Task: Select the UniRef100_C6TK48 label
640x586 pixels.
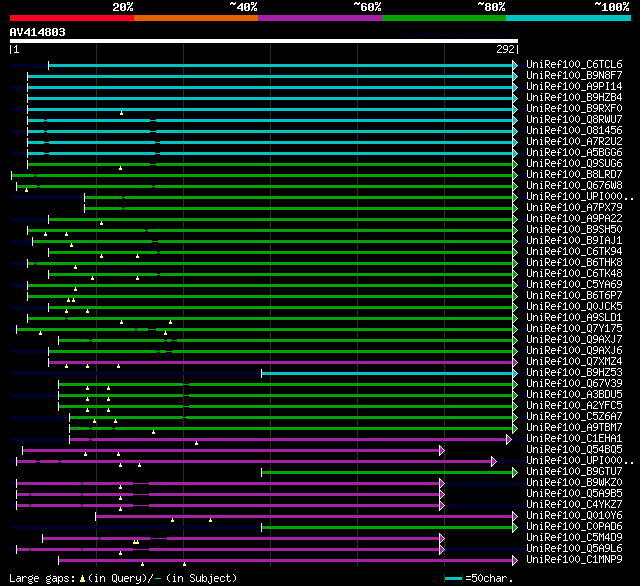Action: (574, 274)
